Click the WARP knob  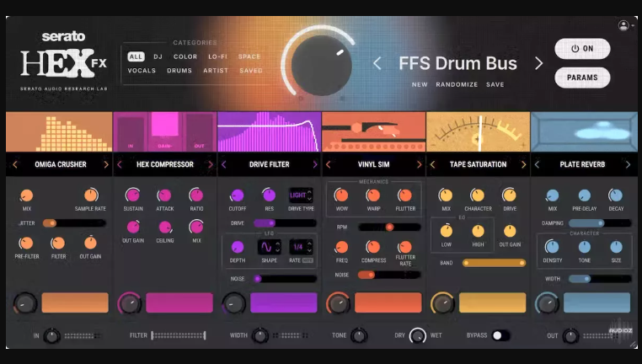(373, 195)
